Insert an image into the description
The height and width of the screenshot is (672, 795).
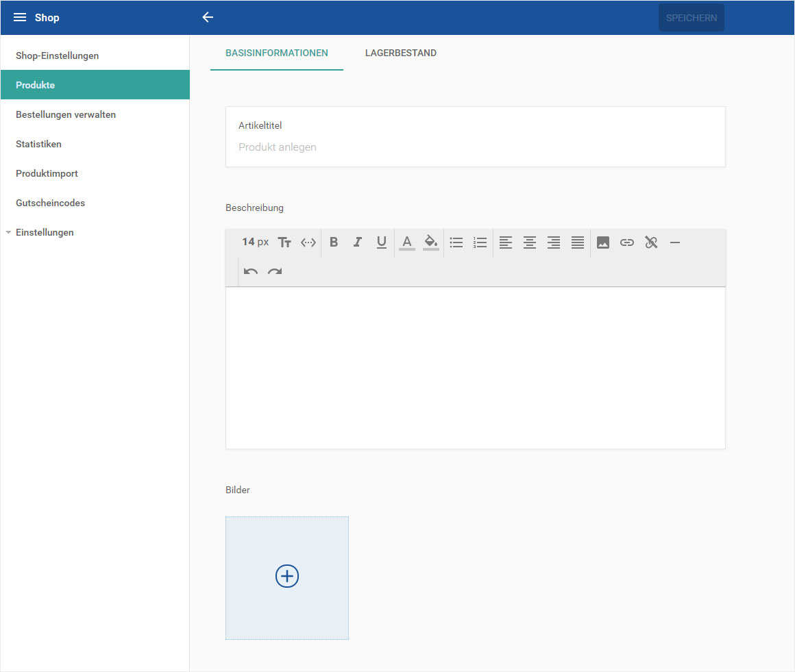point(603,242)
